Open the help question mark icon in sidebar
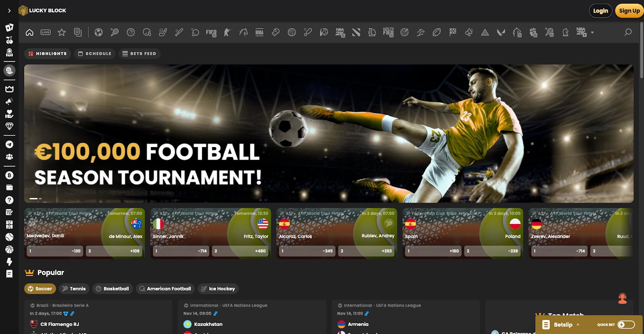The height and width of the screenshot is (334, 644). click(9, 200)
